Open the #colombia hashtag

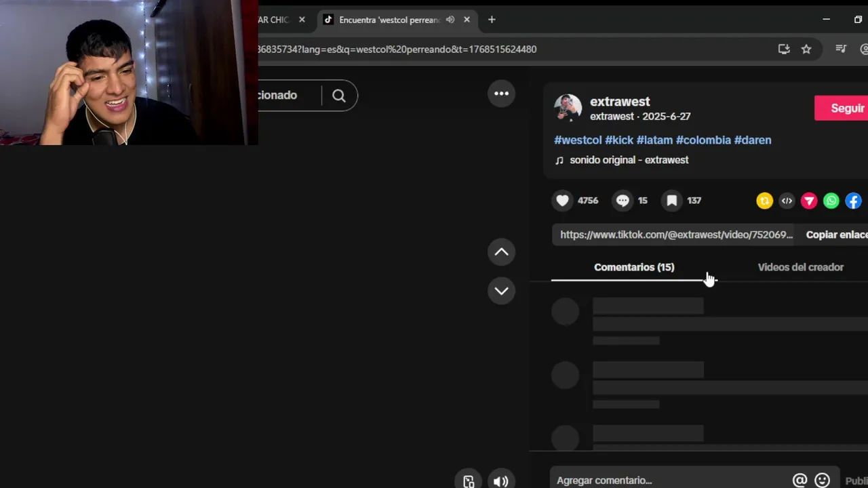[x=703, y=140]
